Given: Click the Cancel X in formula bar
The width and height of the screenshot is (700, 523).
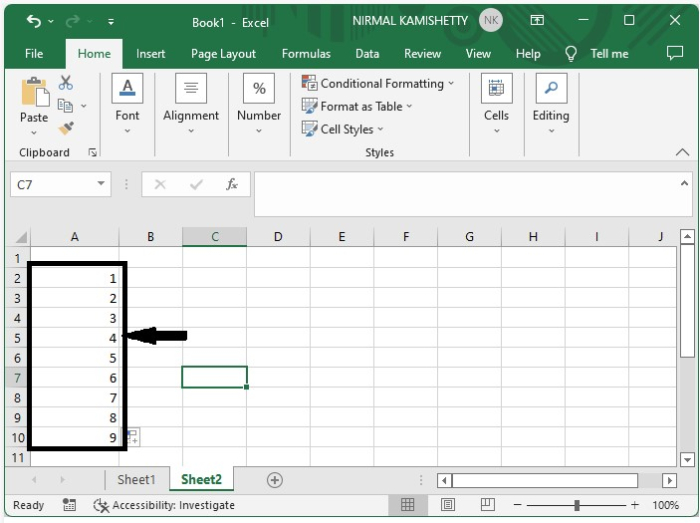Looking at the screenshot, I should point(160,184).
